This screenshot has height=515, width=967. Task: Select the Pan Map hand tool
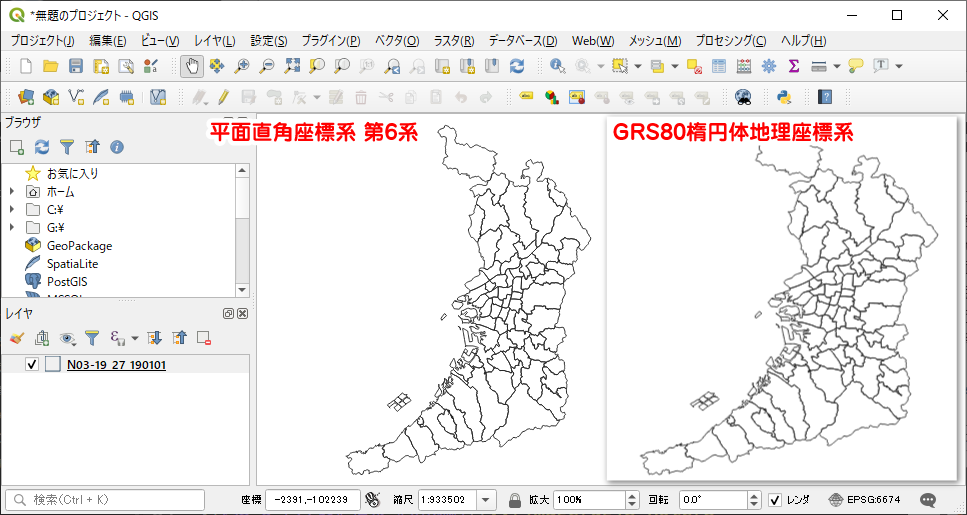point(191,67)
